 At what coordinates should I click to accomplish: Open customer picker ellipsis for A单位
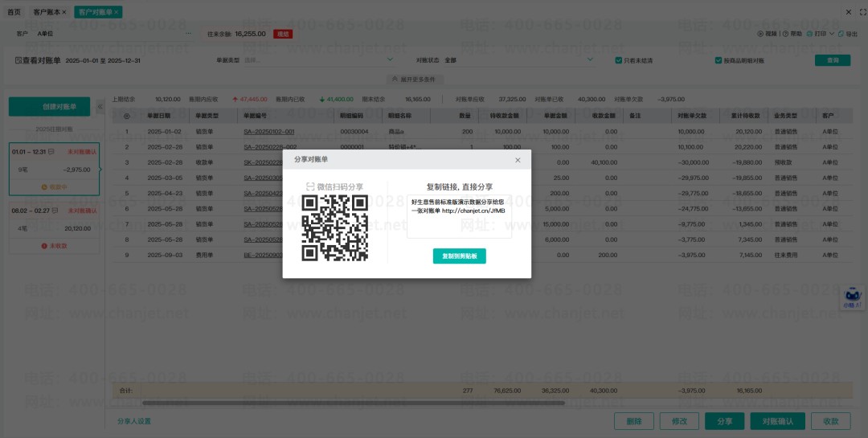click(188, 34)
